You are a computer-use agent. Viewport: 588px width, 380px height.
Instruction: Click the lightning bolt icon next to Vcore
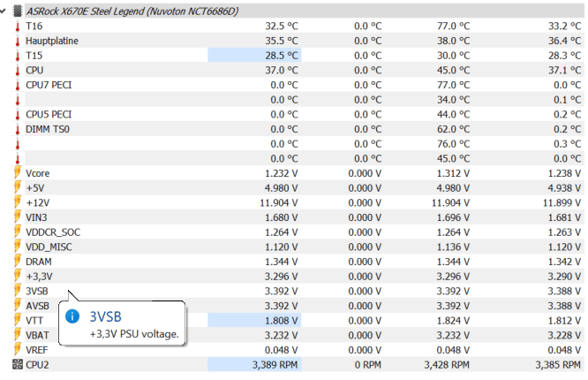pos(18,173)
